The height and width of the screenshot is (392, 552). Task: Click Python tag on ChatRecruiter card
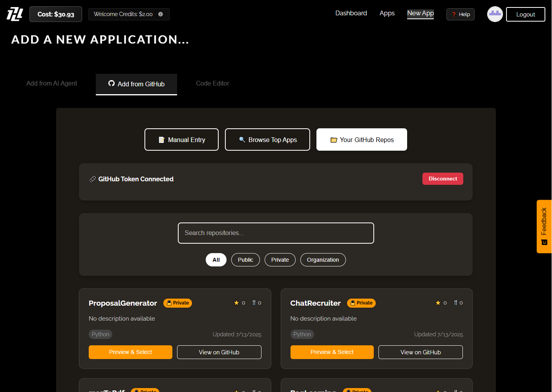click(302, 334)
